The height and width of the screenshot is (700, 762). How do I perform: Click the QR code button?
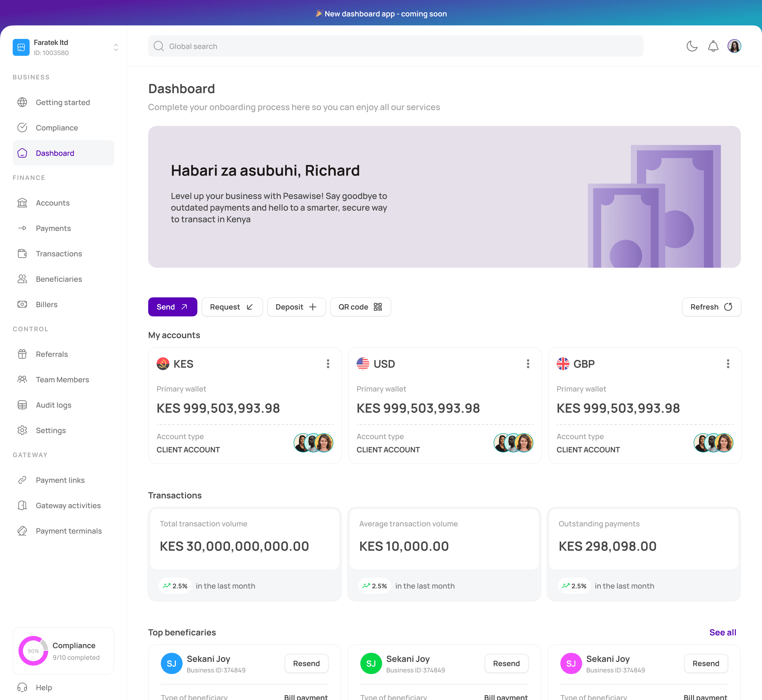(360, 307)
